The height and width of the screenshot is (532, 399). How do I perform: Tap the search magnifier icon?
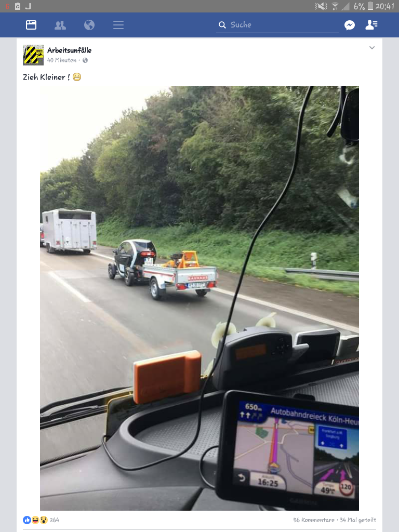[222, 25]
